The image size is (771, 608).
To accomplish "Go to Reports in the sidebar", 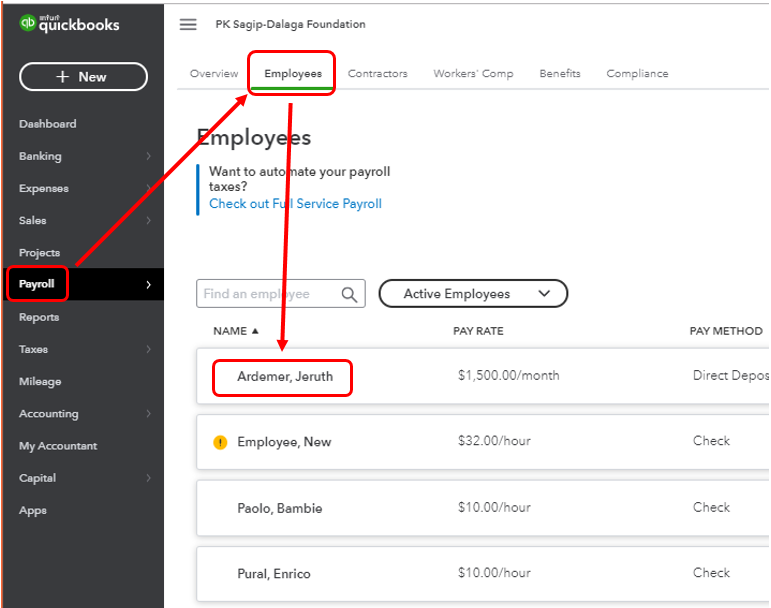I will tap(39, 317).
